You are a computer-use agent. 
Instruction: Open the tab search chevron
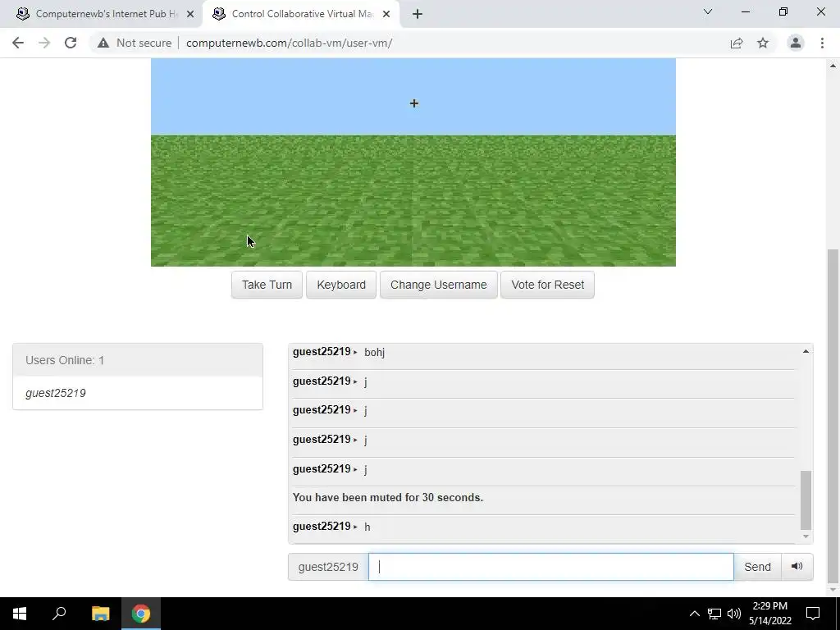(x=708, y=11)
